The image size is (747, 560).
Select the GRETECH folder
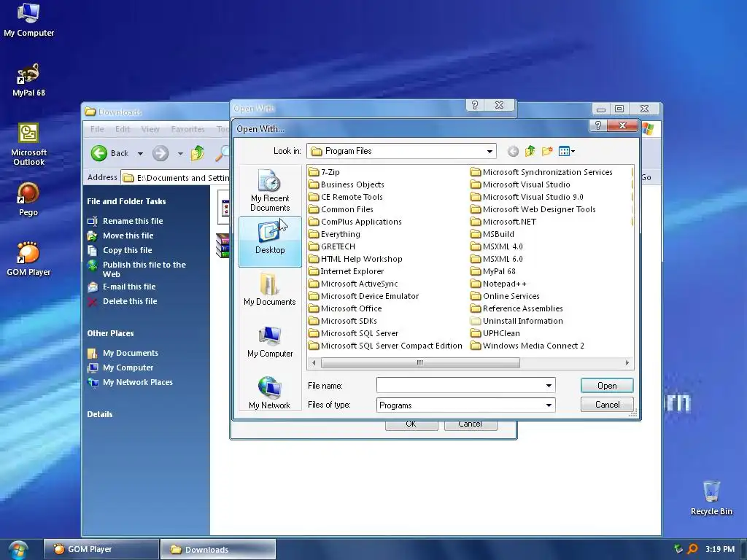pos(332,246)
